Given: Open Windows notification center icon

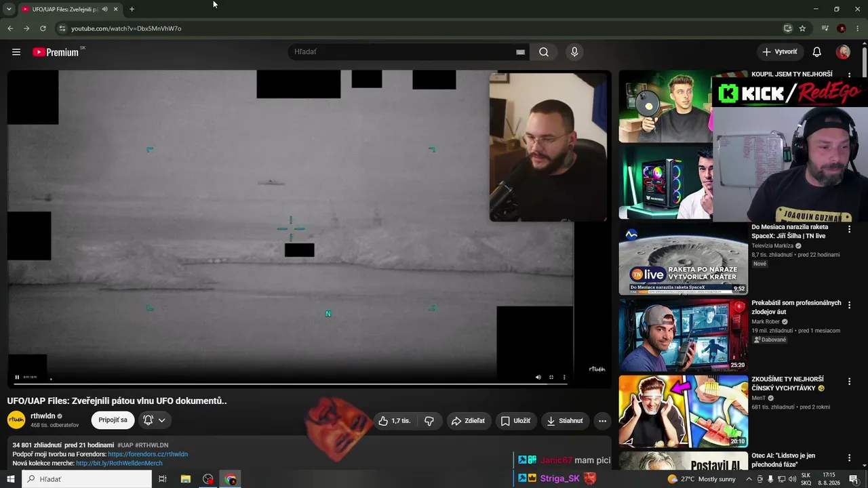Looking at the screenshot, I should coord(854,479).
